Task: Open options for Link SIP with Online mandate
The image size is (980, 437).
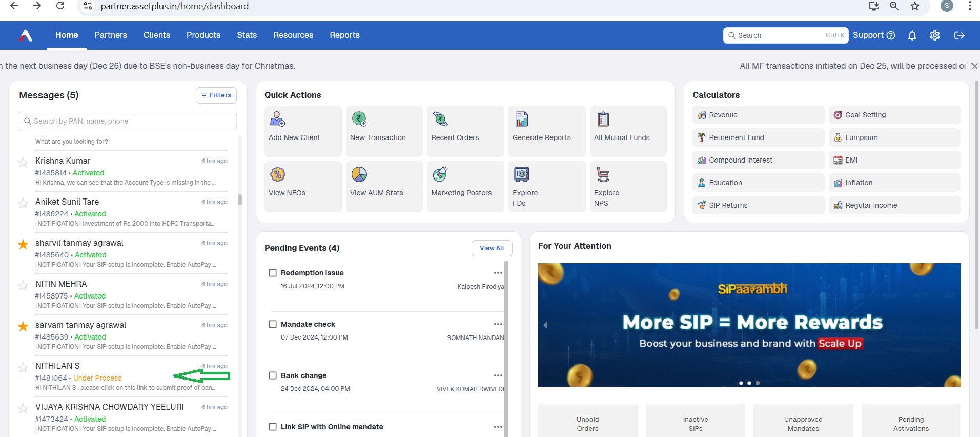Action: pos(498,427)
